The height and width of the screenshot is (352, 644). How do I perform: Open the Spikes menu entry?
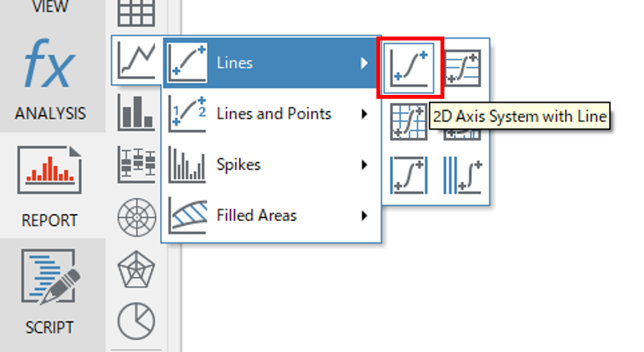[x=238, y=165]
